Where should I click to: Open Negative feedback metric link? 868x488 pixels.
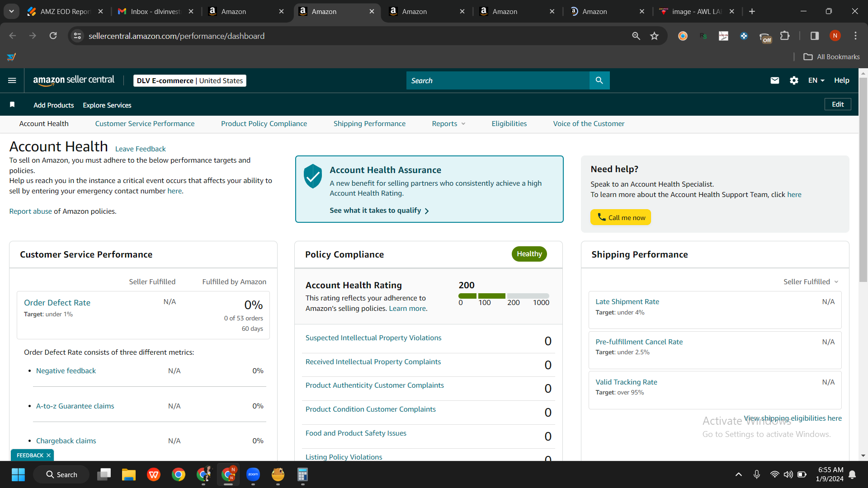click(66, 371)
